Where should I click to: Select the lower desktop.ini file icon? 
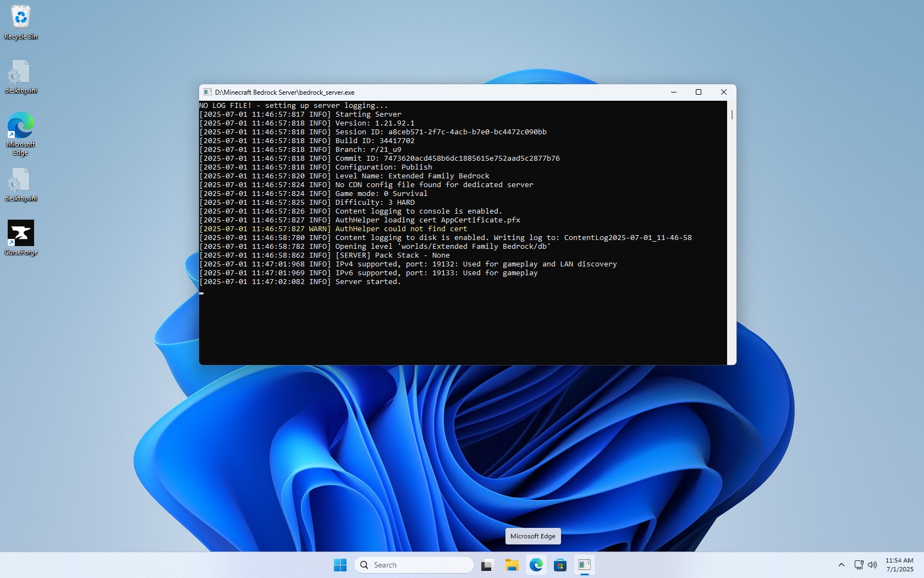21,184
